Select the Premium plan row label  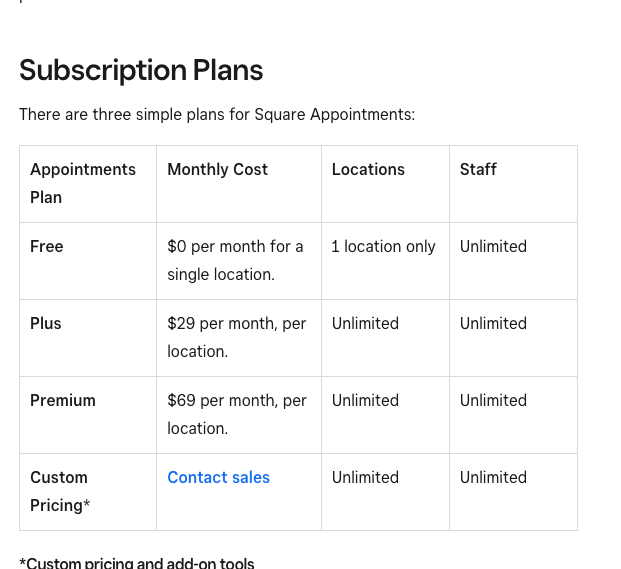[63, 401]
